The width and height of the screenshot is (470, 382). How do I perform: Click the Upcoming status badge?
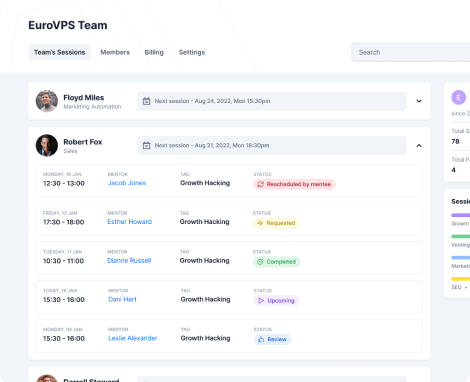pyautogui.click(x=276, y=301)
